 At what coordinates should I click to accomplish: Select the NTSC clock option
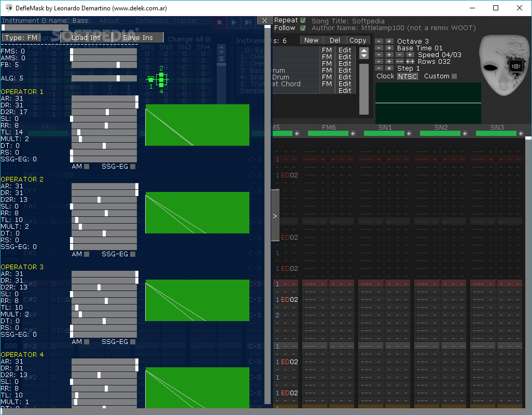407,76
